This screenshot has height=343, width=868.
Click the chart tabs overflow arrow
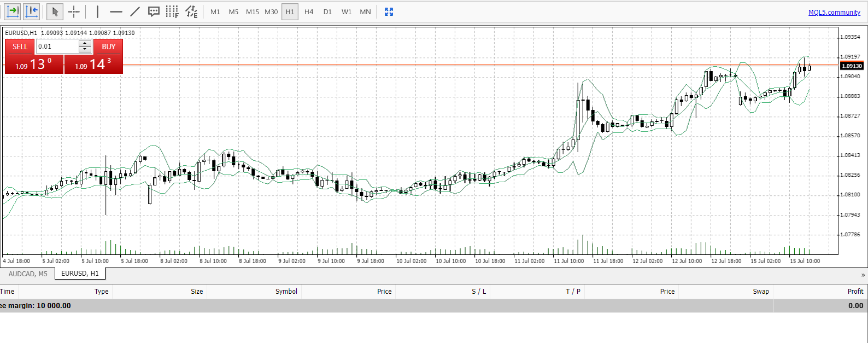(863, 275)
